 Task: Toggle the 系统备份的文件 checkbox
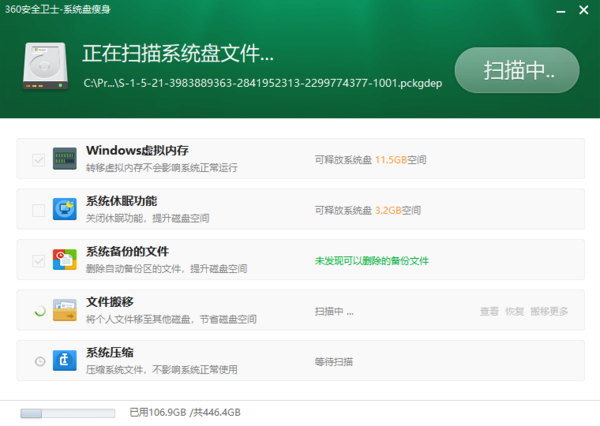[x=39, y=261]
